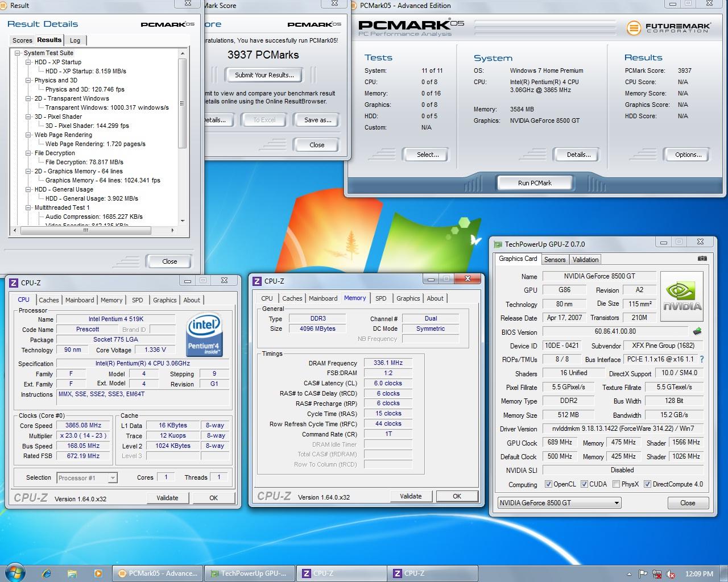Switch to the Log tab in Result Details
The height and width of the screenshot is (582, 728).
point(75,40)
